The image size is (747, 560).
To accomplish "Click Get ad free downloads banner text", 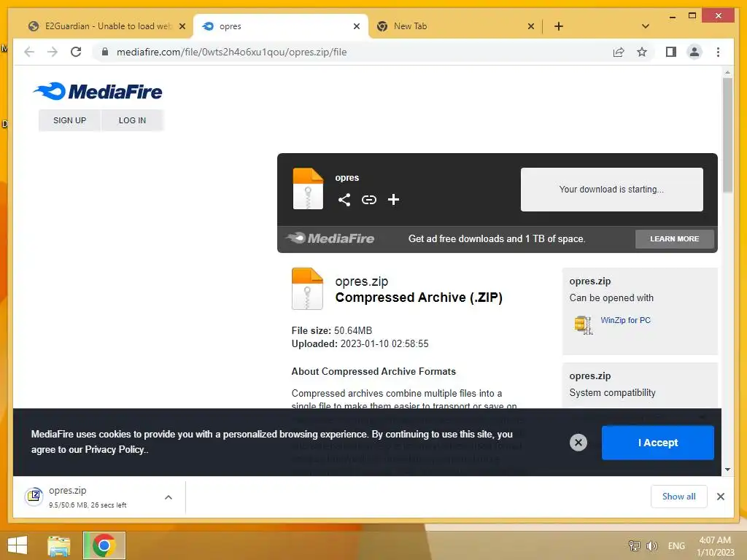I will [x=496, y=239].
